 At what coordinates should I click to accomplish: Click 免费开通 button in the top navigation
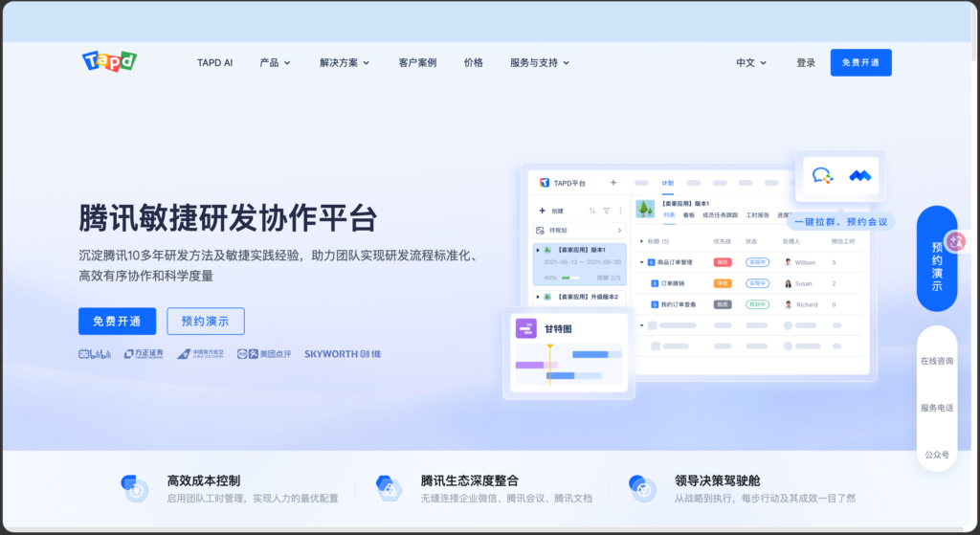860,62
